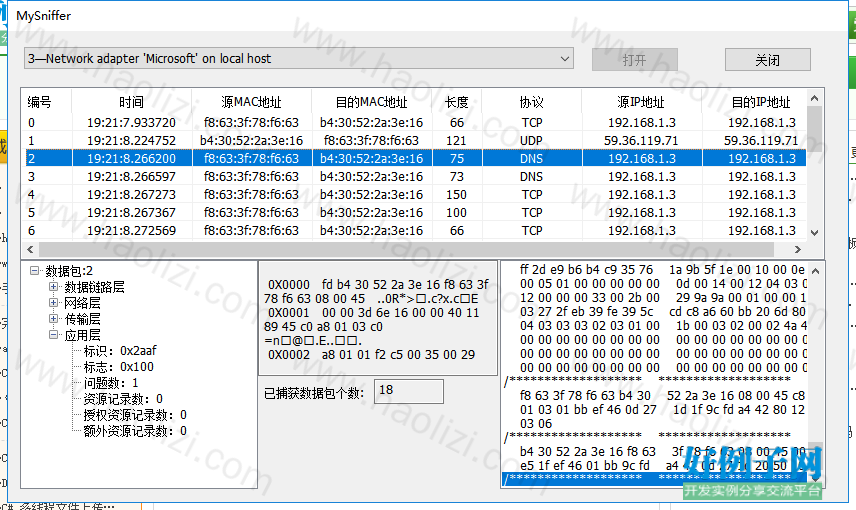Click left arrow of horizontal scrollbar

pos(31,249)
